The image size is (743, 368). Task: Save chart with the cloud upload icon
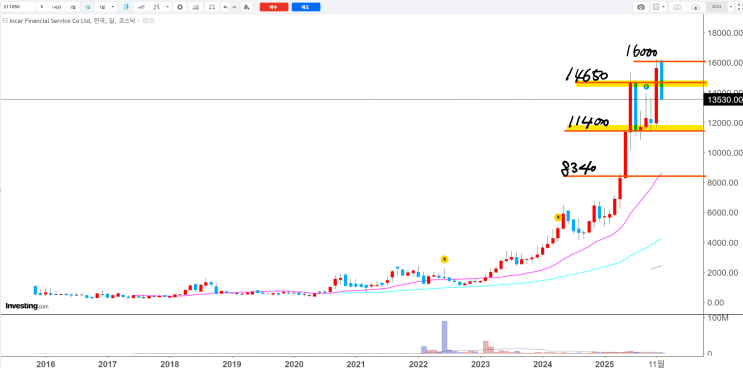(696, 7)
